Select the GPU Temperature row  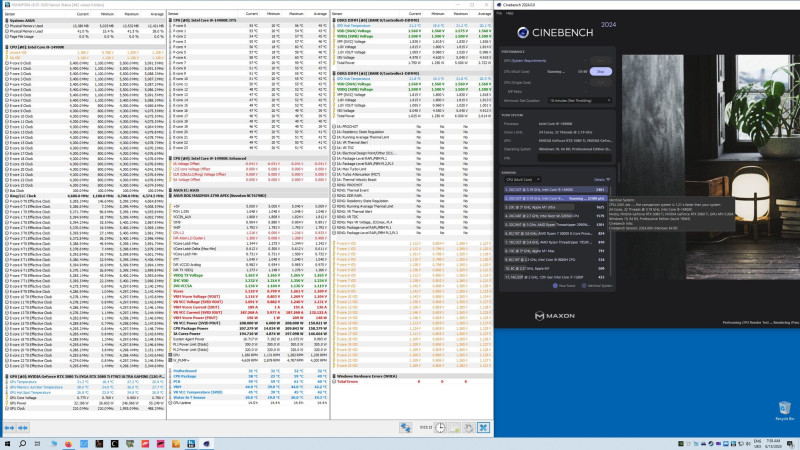click(84, 382)
